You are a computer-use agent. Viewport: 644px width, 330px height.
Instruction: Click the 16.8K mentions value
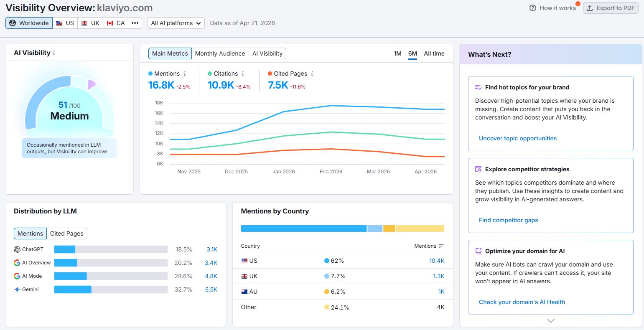(161, 85)
